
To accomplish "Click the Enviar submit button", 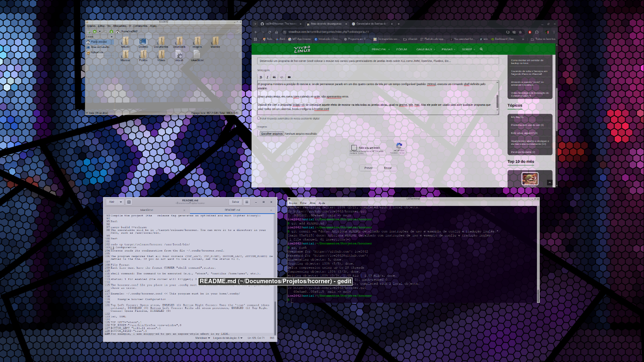I will pyautogui.click(x=388, y=168).
